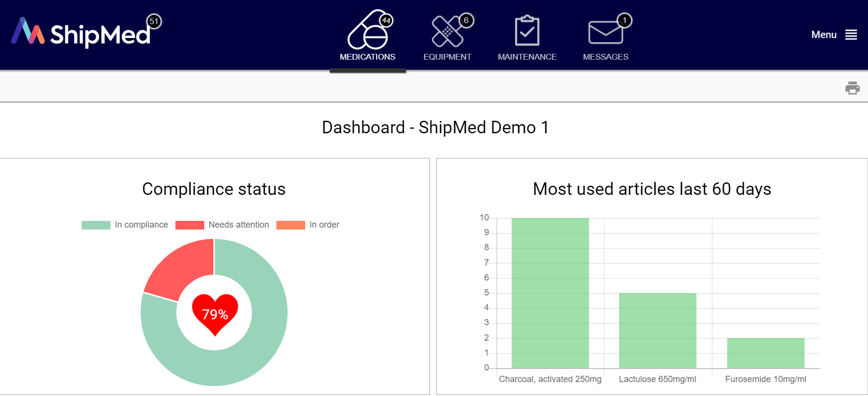Click the MAINTENANCE label link
Screen dimensions: 868x396
[527, 57]
